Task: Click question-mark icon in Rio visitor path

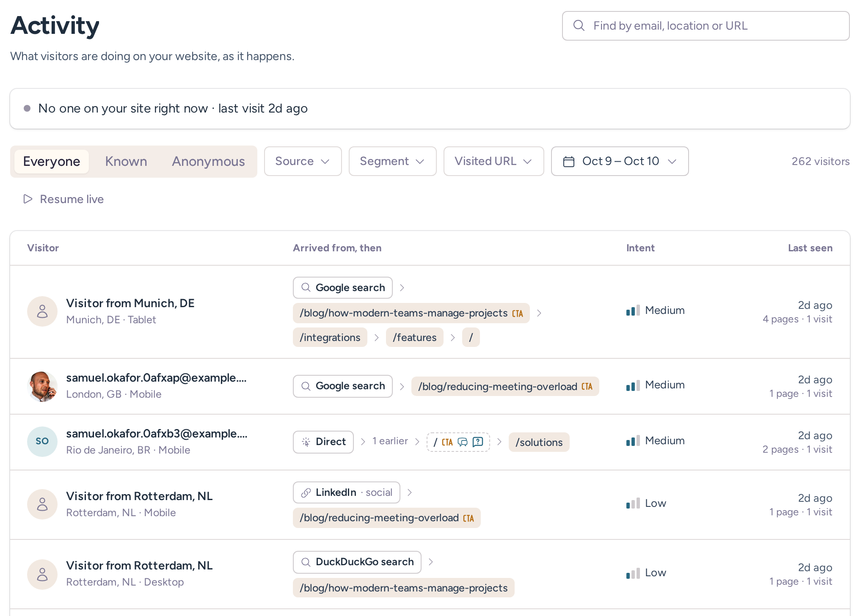Action: tap(478, 442)
